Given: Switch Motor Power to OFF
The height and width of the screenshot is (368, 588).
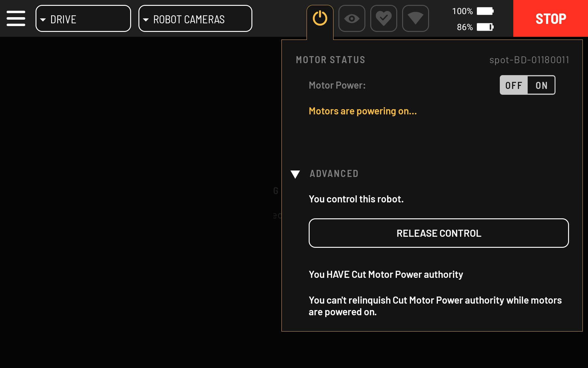Looking at the screenshot, I should 514,85.
